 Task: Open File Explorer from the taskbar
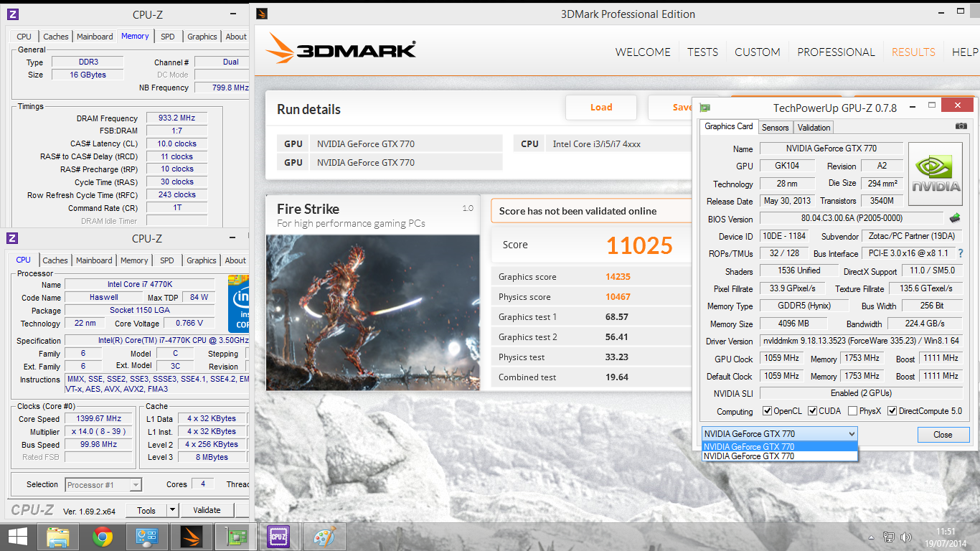58,537
